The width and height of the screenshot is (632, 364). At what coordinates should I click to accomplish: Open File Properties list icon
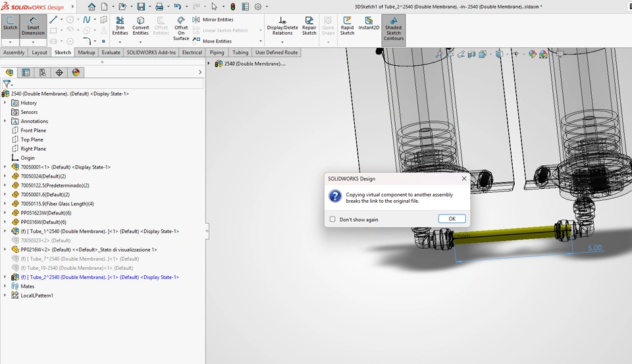tap(245, 7)
